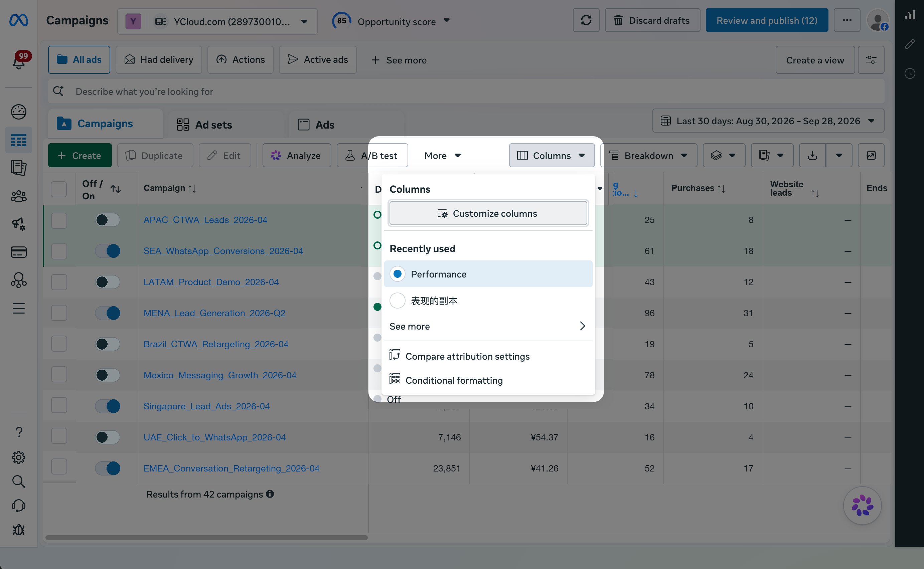Open the YCloud.com ad account dropdown

click(x=217, y=21)
